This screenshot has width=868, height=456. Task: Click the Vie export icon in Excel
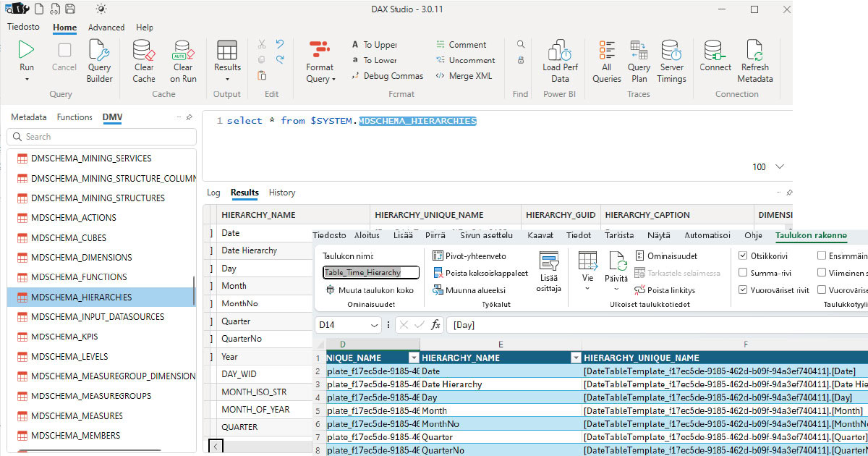tap(587, 261)
